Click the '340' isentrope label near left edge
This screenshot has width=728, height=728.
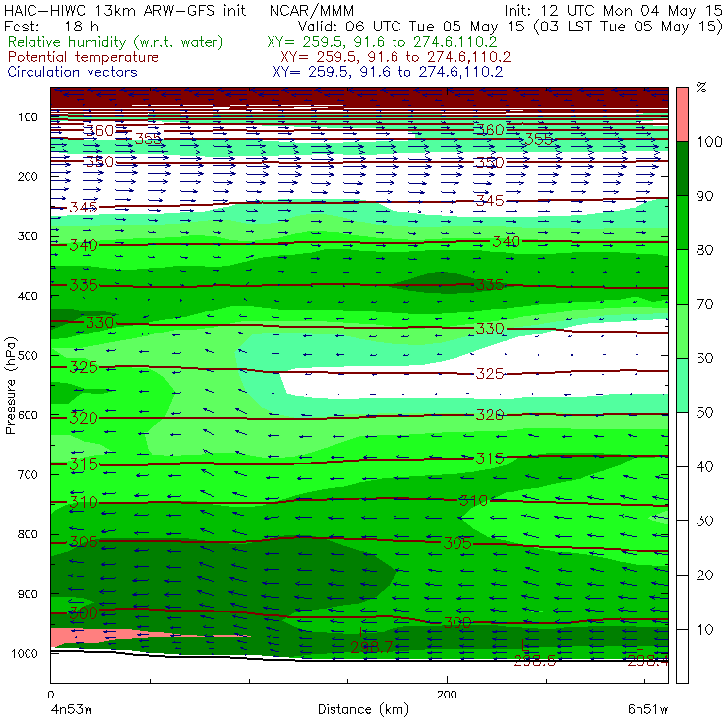(84, 245)
